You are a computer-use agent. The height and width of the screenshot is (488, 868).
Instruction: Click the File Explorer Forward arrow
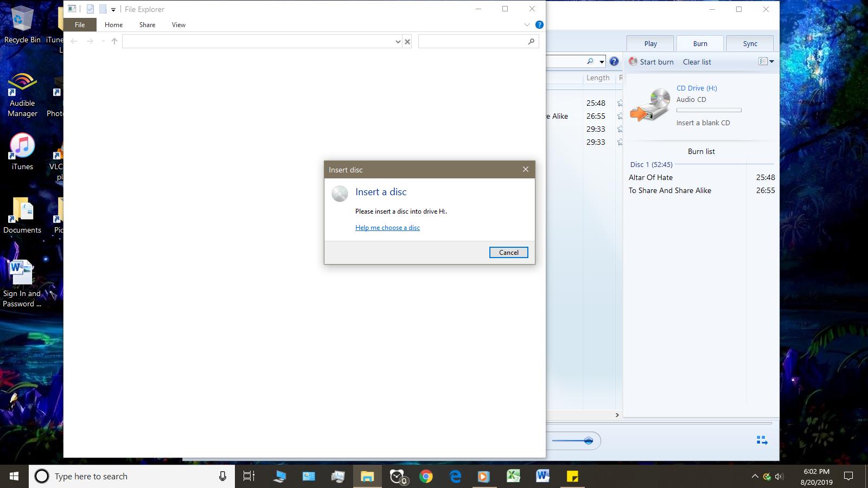click(90, 41)
